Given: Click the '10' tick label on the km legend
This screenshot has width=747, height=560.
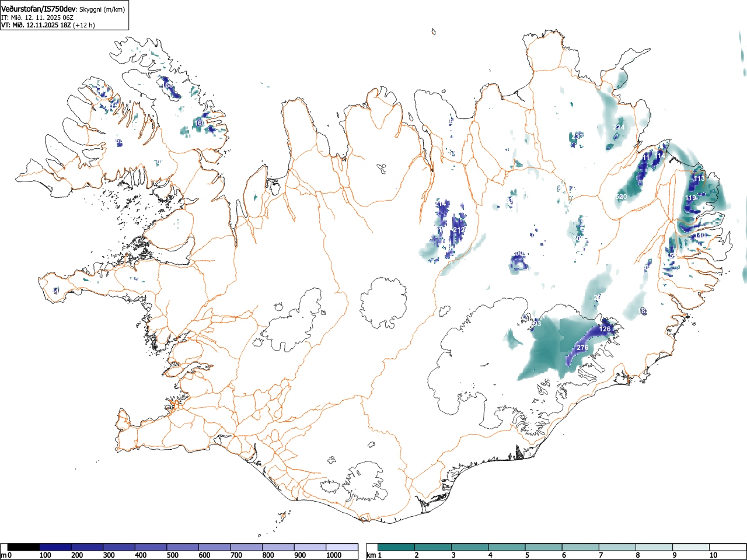Looking at the screenshot, I should pyautogui.click(x=713, y=555).
